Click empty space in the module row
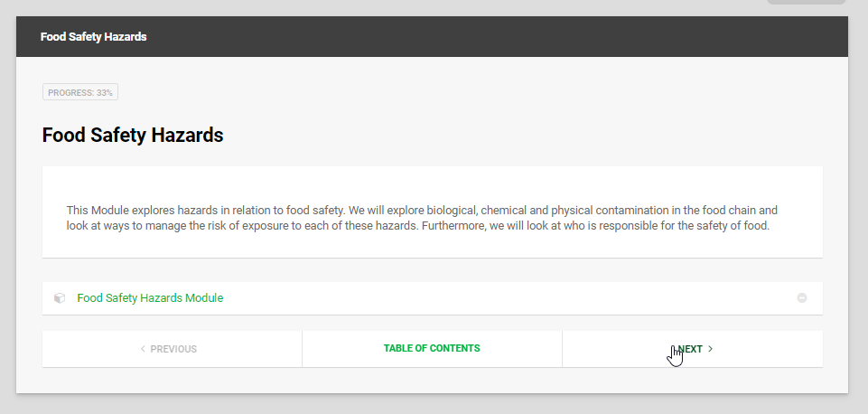The image size is (868, 414). click(x=506, y=298)
